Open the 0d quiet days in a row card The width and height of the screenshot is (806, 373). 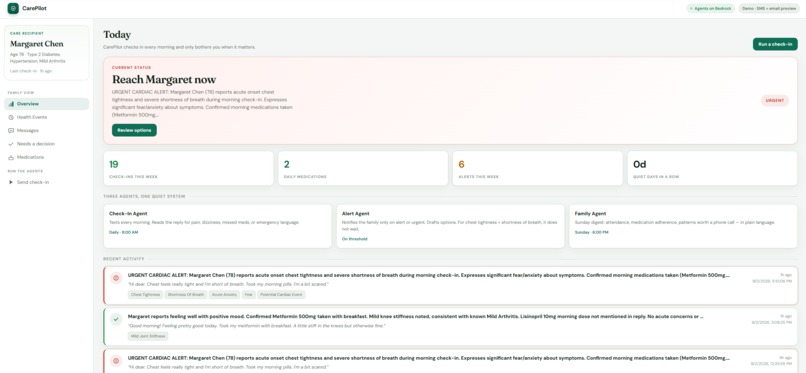[712, 169]
